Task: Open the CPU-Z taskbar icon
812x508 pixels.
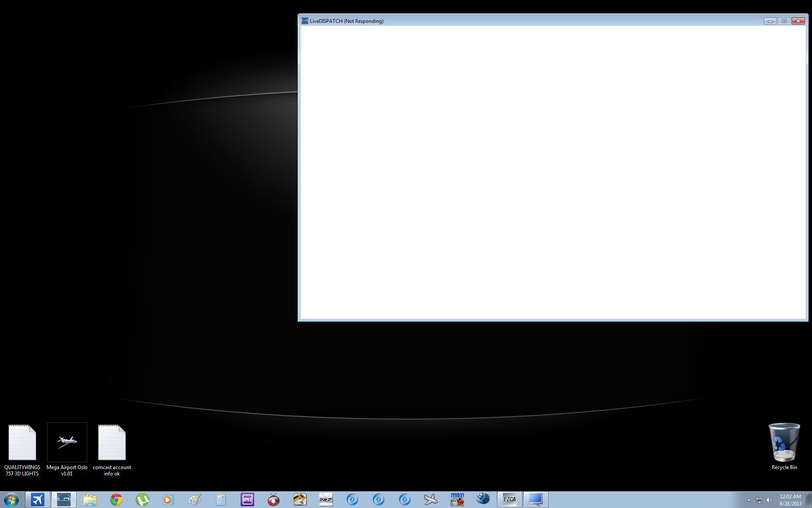Action: click(x=247, y=500)
